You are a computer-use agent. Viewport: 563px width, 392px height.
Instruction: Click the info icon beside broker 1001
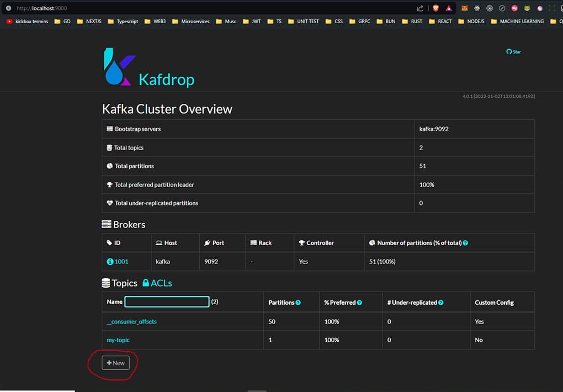pyautogui.click(x=110, y=261)
